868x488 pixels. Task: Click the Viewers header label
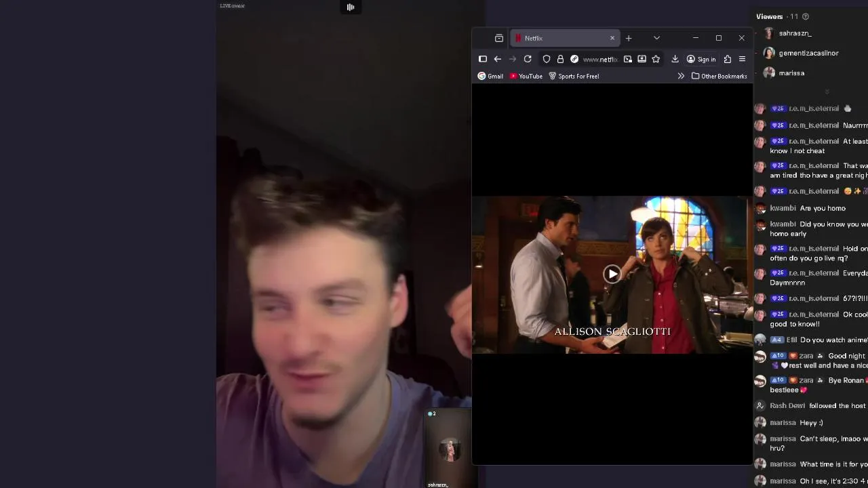tap(770, 16)
